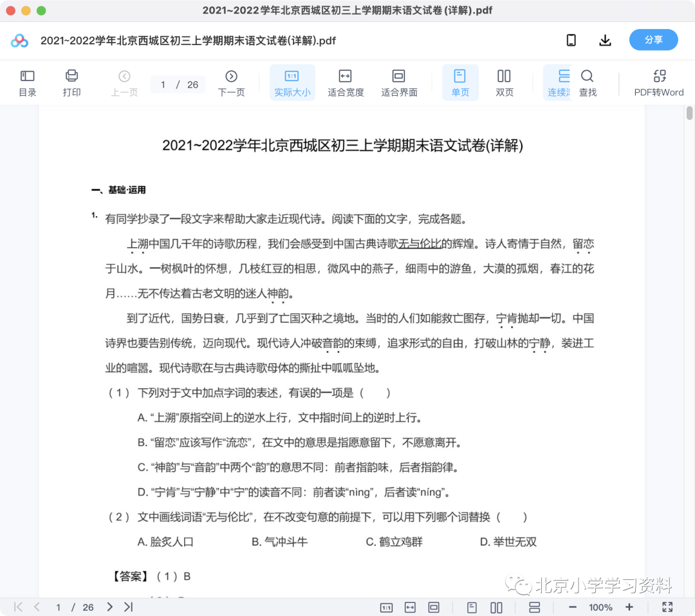Jump to first page in bottom bar
This screenshot has height=616, width=695.
click(18, 607)
